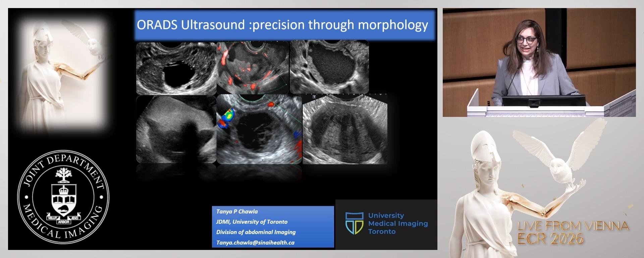This screenshot has height=258, width=644.
Task: Select the bottom-middle color Doppler ultrasound
Action: 259,129
